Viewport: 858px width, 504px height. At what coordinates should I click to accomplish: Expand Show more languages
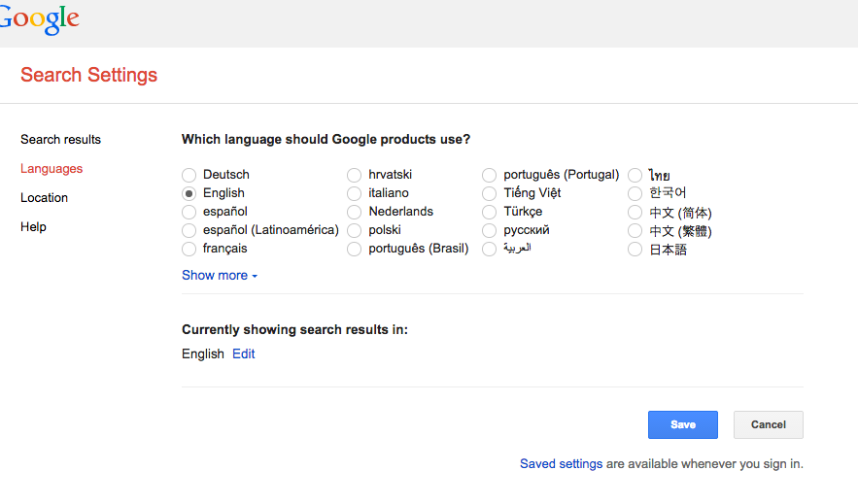point(220,276)
